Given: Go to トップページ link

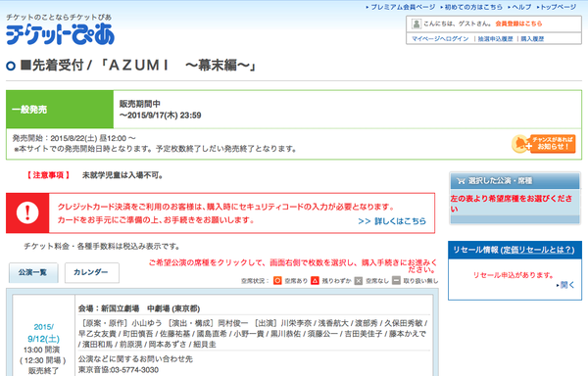Looking at the screenshot, I should coord(558,7).
